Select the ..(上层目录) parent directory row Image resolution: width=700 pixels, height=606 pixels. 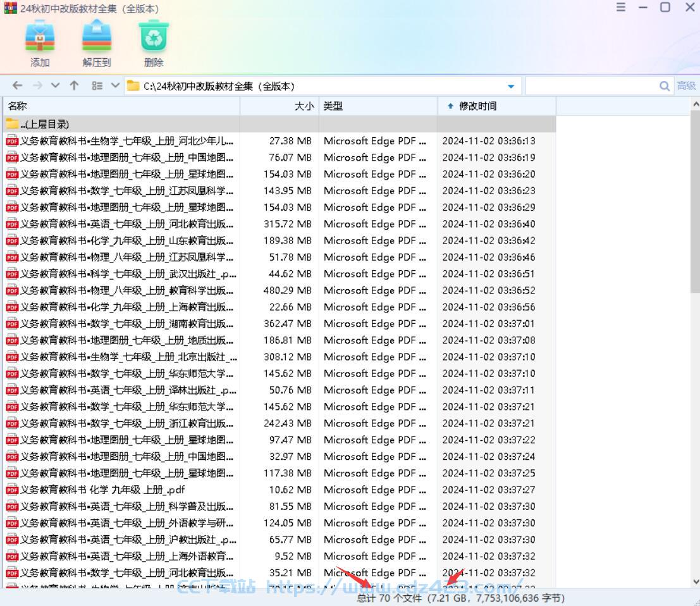[x=279, y=124]
